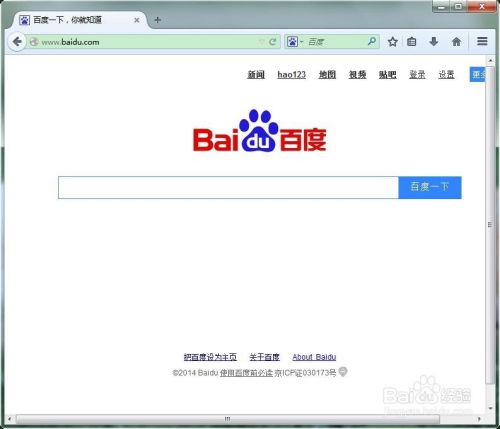Viewport: 500px width, 429px height.
Task: Reload the page with the refresh icon
Action: 273,42
